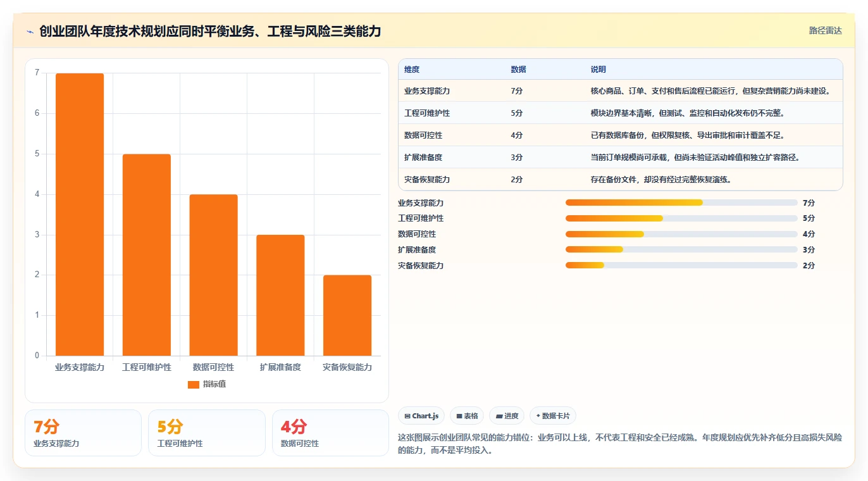Select the 扩展准备度 table row name
The width and height of the screenshot is (868, 481).
[423, 158]
